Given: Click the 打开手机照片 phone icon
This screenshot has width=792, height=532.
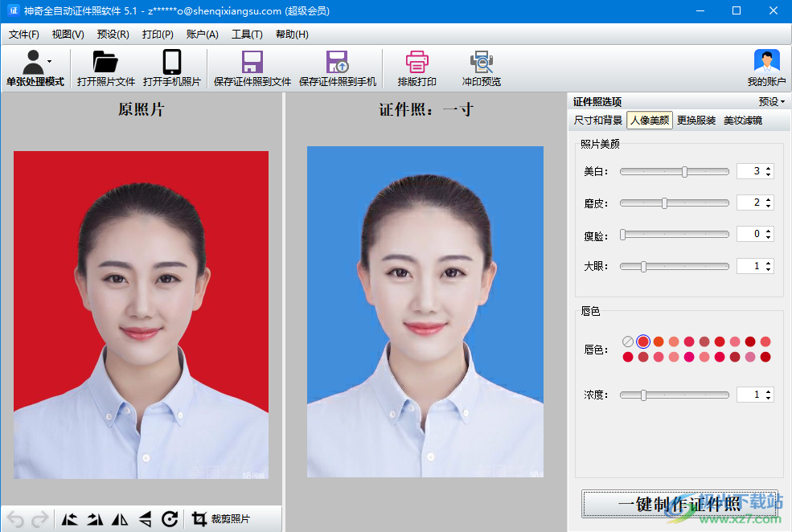Looking at the screenshot, I should pos(171,63).
